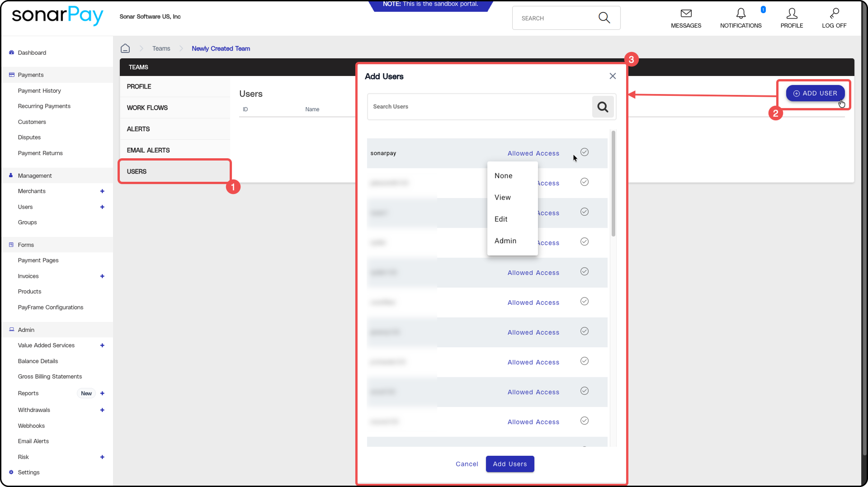Click the Management person icon in sidebar
The height and width of the screenshot is (487, 868).
point(11,175)
